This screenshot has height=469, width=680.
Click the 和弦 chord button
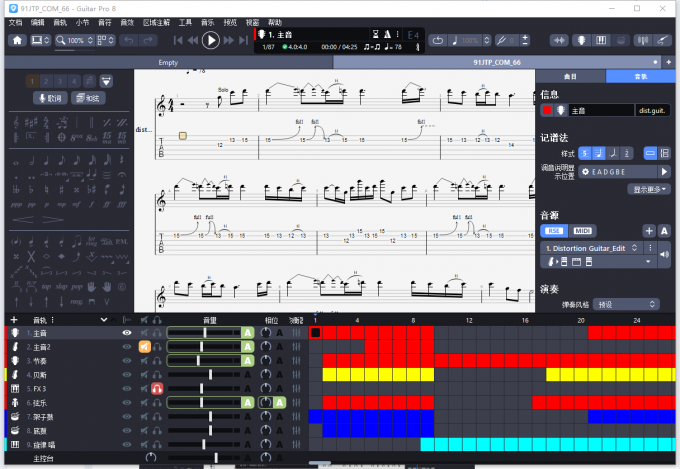87,98
